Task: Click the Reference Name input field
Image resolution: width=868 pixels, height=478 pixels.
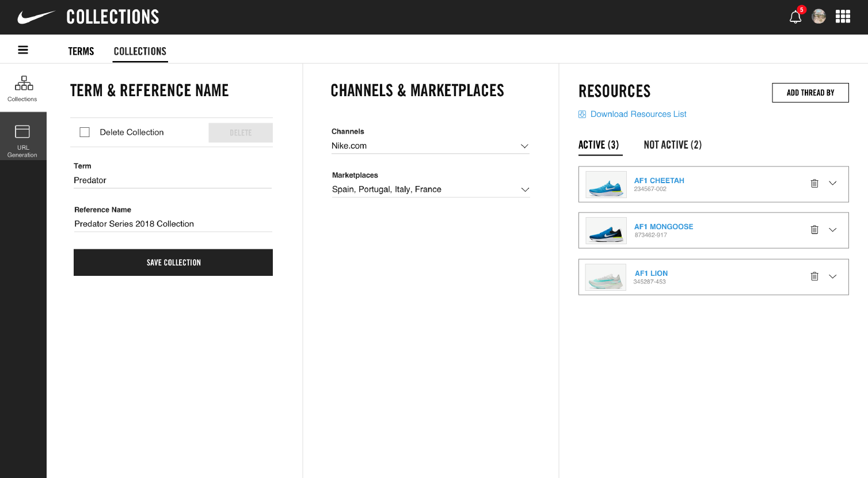Action: point(173,223)
